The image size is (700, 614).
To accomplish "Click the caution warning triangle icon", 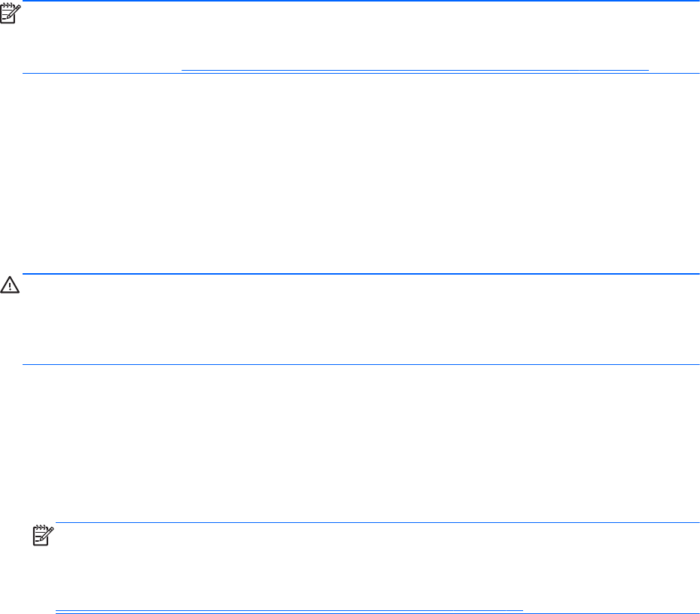I will tap(10, 287).
